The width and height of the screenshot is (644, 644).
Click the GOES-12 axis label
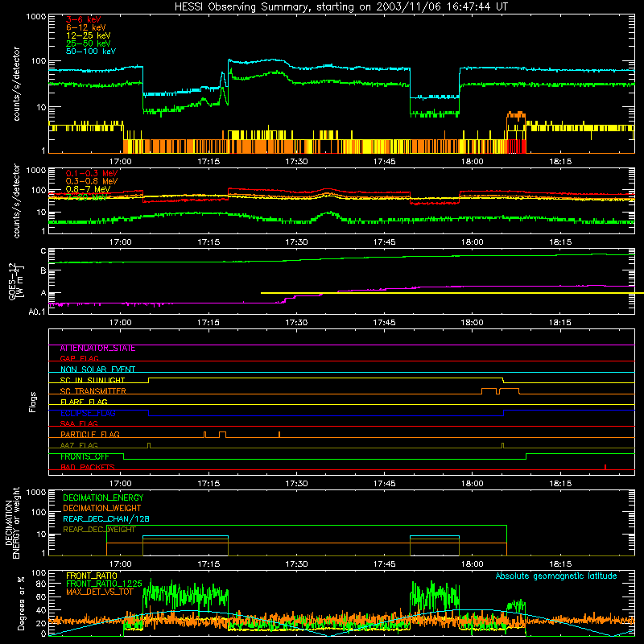pyautogui.click(x=14, y=281)
